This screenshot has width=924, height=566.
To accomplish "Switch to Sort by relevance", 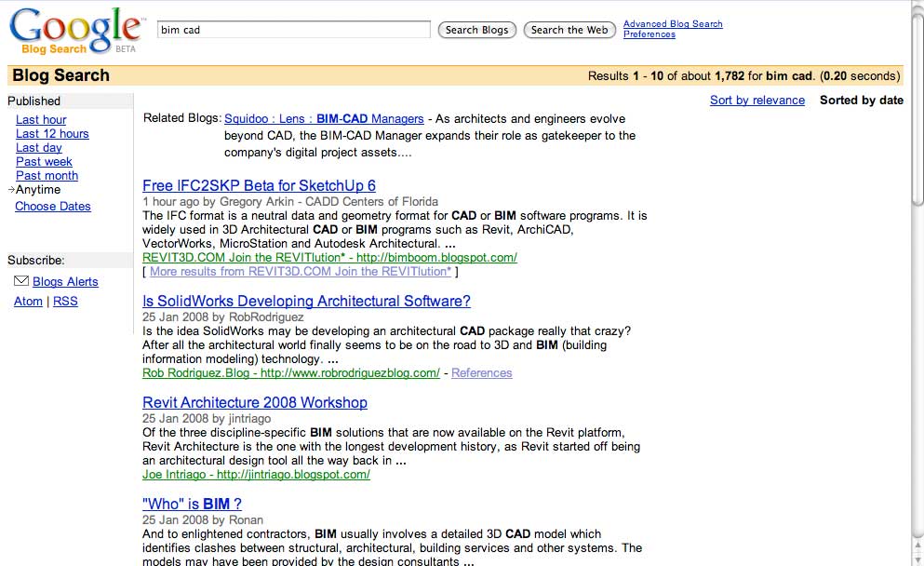I will [x=757, y=101].
